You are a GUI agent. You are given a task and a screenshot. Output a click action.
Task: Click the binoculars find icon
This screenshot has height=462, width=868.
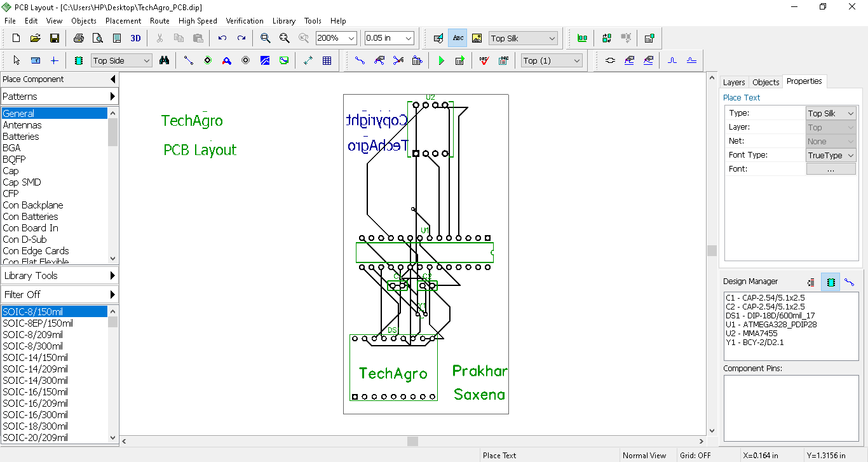coord(164,60)
